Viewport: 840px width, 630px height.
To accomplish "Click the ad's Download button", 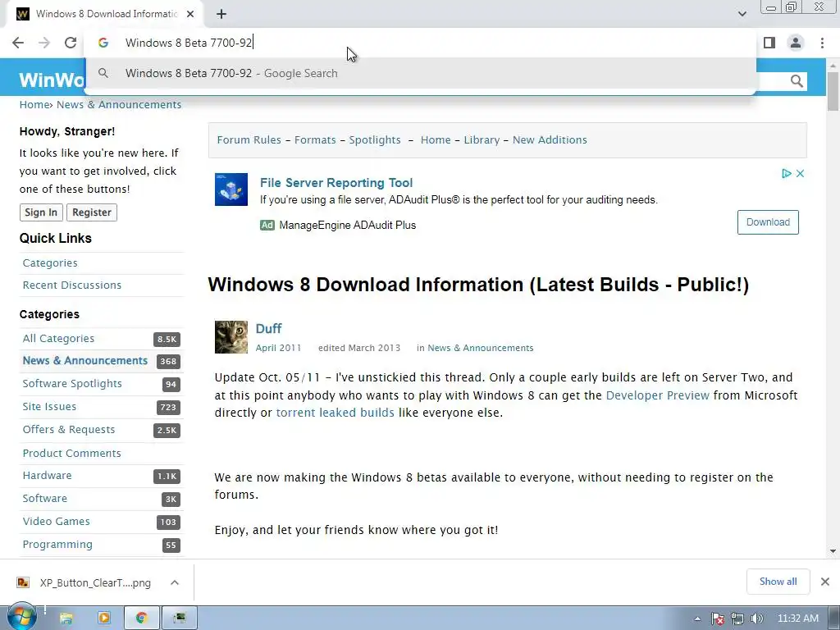I will coord(768,222).
